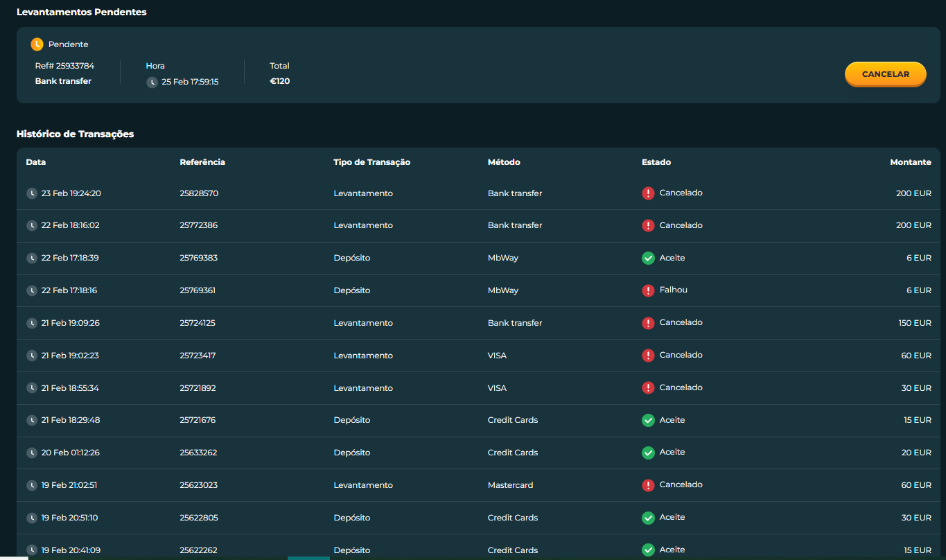Click pending reference Ref# 25933784

64,66
